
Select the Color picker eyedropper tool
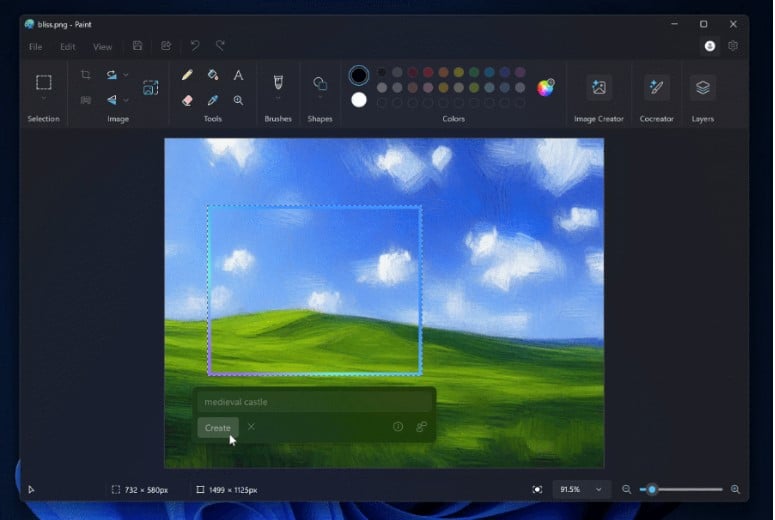pyautogui.click(x=213, y=100)
